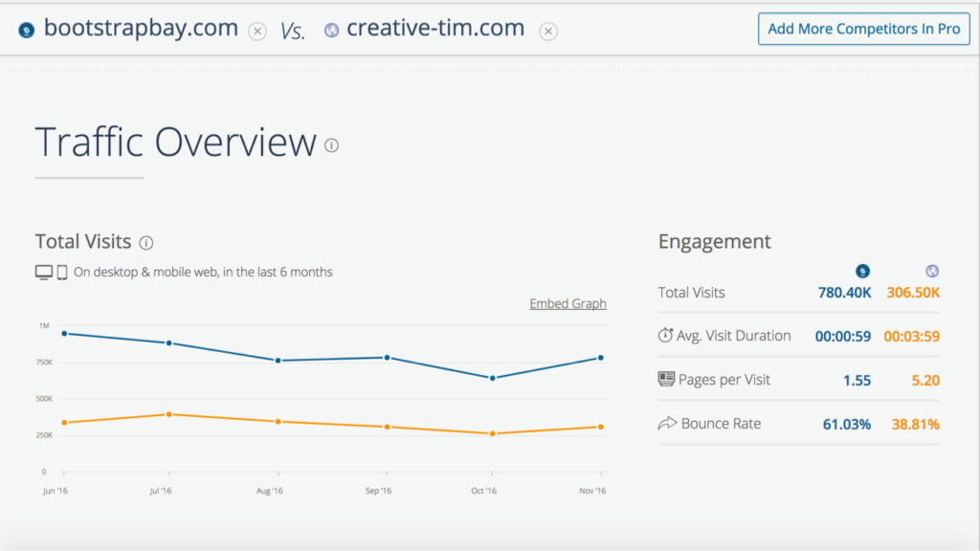
Task: Remove creative-tim.com from the comparison
Action: pos(547,31)
